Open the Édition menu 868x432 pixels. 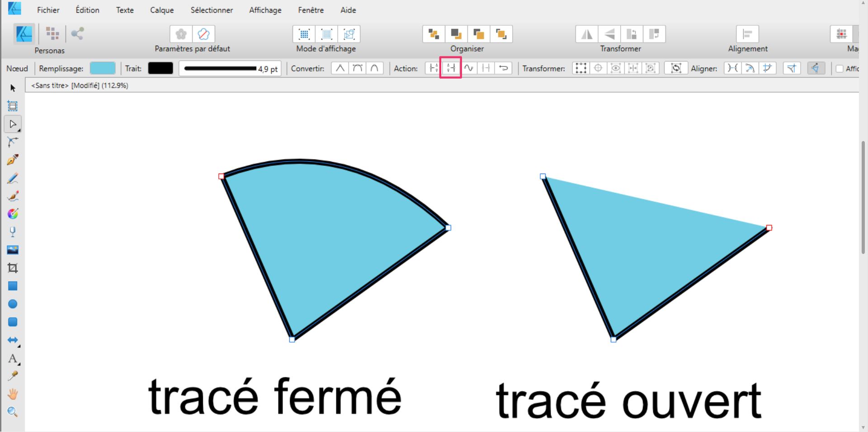87,10
